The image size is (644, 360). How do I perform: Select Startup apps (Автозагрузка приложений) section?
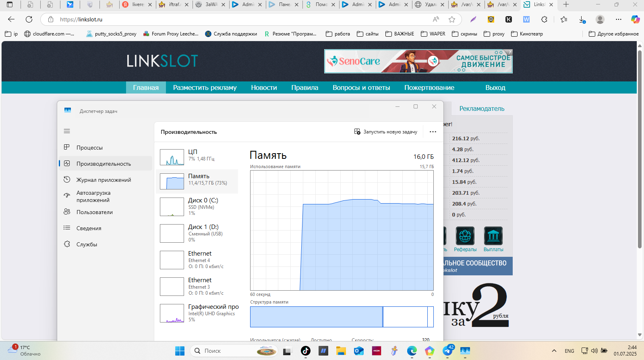click(93, 196)
